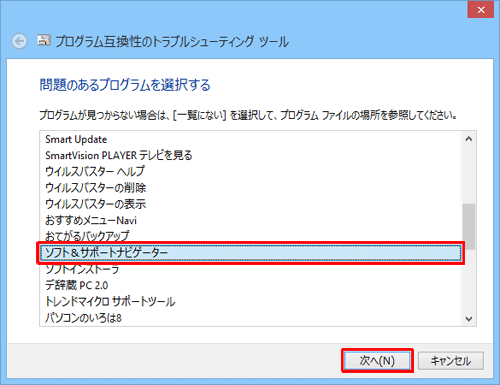Screen dimensions: 500x385
Task: Click the list scroll down arrow
Action: coord(469,319)
